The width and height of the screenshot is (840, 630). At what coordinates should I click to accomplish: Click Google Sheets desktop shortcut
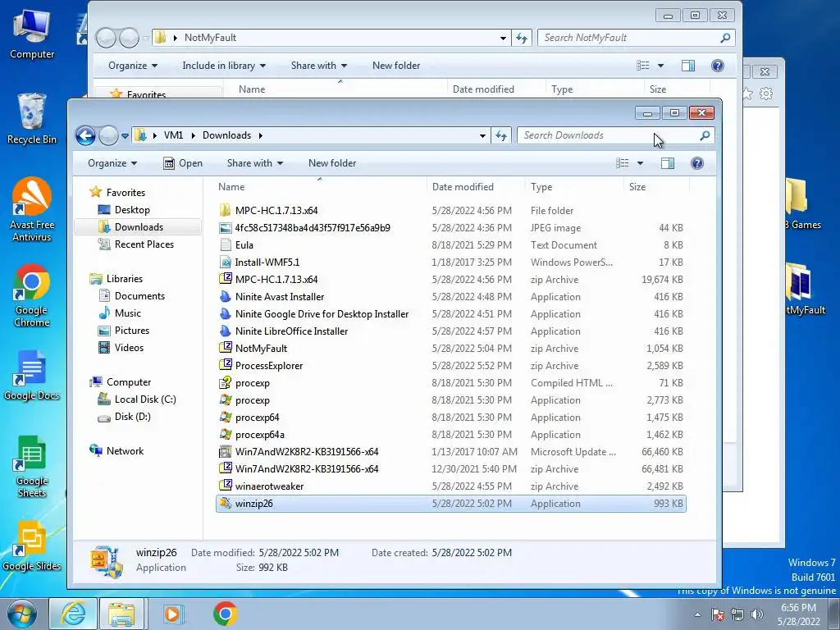click(32, 466)
